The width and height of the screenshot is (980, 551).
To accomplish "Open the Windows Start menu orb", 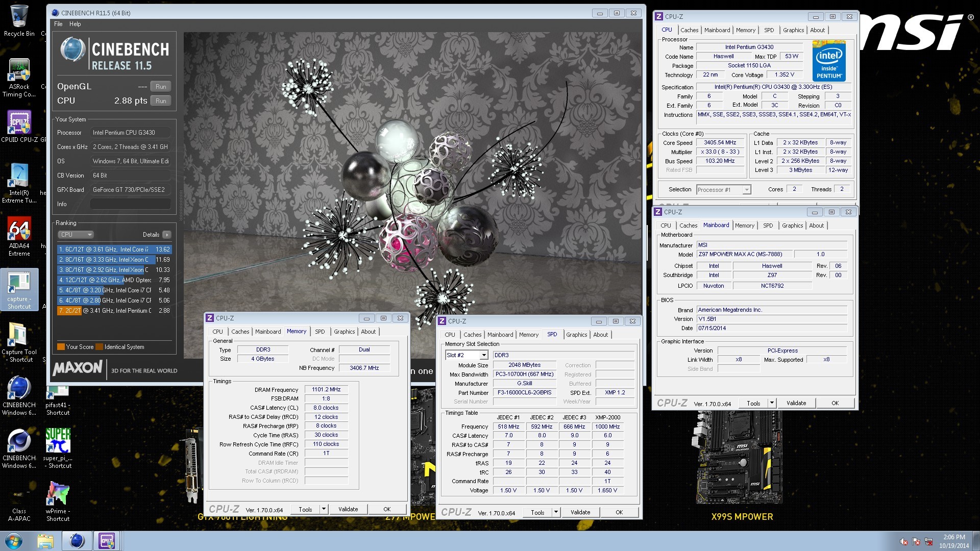I will click(14, 541).
